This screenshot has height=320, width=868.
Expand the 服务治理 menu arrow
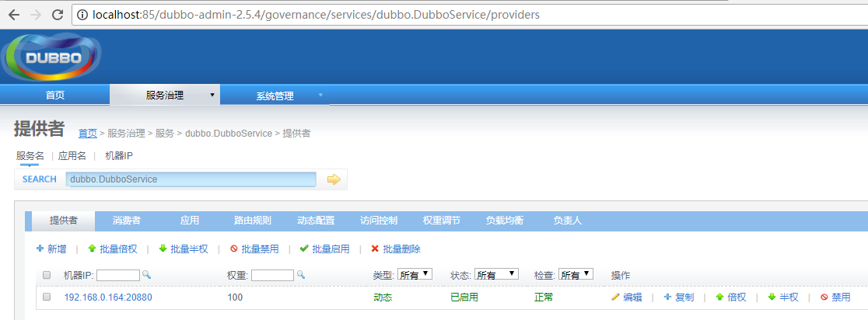pos(212,95)
